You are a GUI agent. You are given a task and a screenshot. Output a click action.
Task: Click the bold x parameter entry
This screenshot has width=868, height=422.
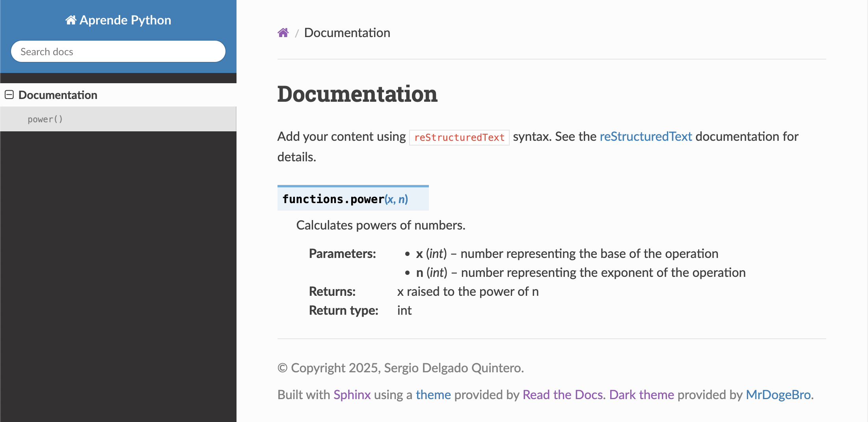click(x=419, y=254)
